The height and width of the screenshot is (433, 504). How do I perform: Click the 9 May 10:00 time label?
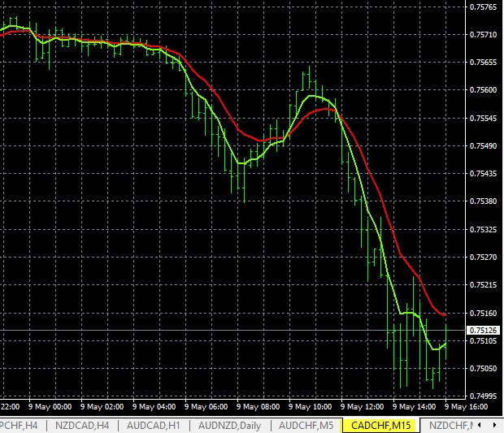pos(311,407)
